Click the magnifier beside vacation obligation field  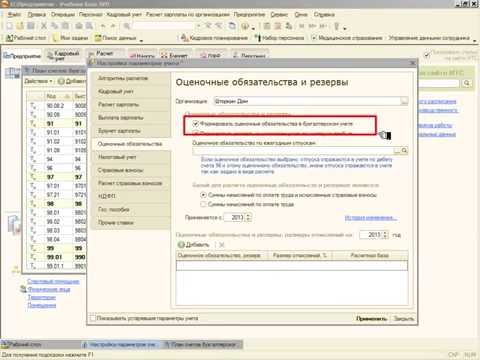pos(404,151)
